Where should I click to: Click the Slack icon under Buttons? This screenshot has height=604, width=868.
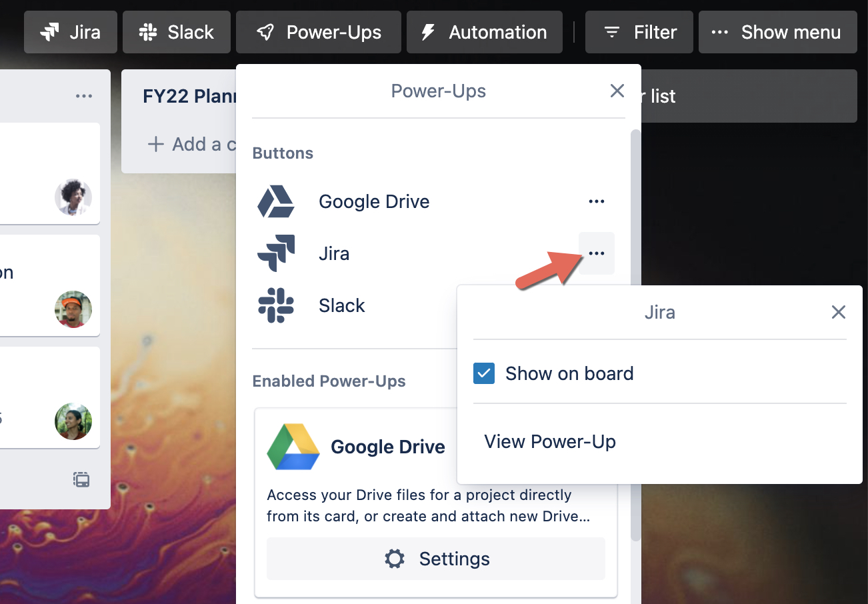[276, 305]
